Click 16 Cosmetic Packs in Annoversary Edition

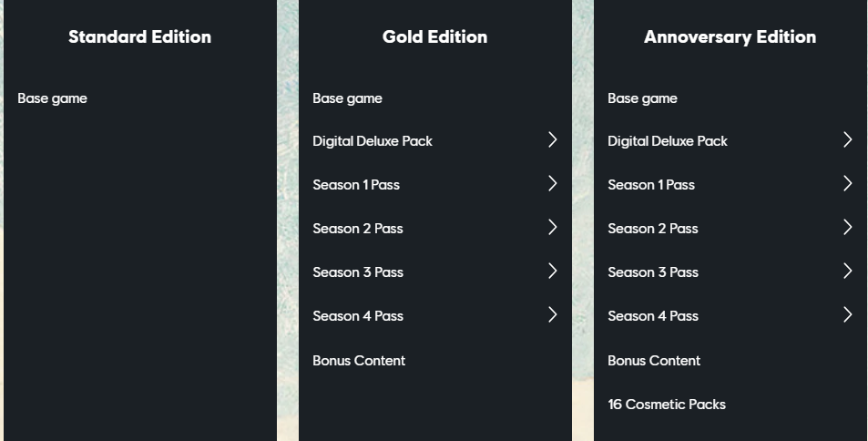click(x=667, y=405)
